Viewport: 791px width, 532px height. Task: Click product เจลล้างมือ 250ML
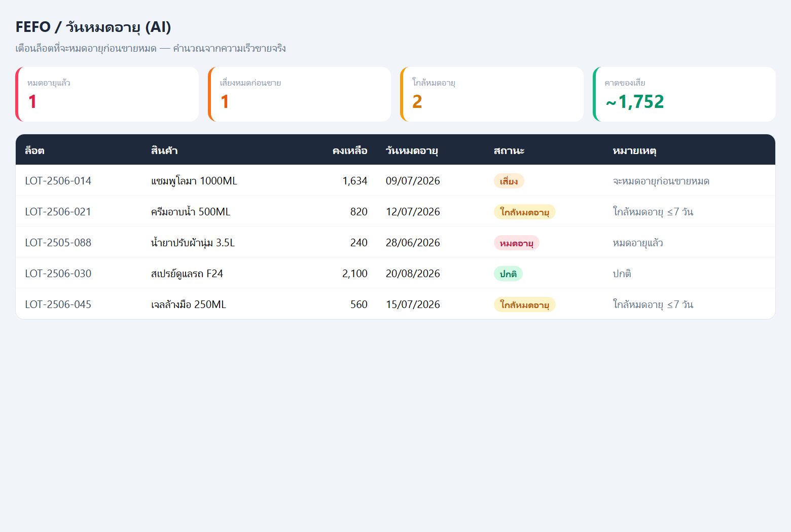[x=189, y=305]
